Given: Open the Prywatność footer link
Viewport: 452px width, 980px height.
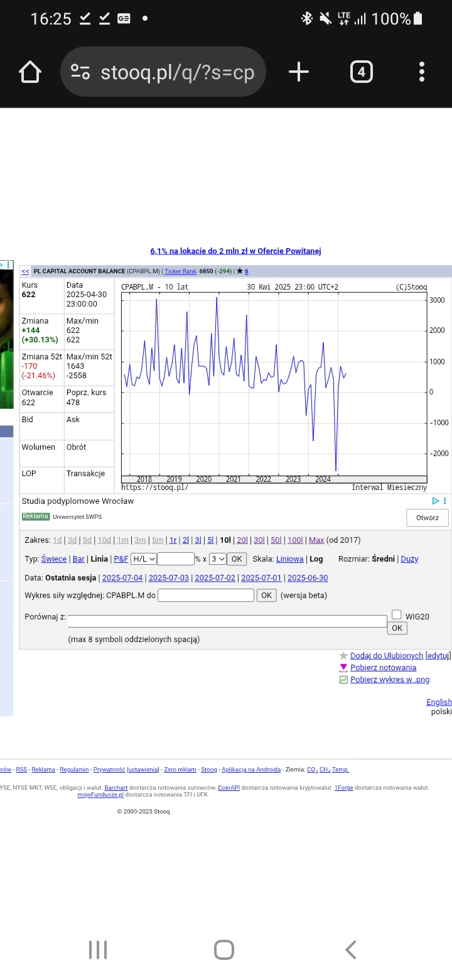Looking at the screenshot, I should [x=109, y=770].
